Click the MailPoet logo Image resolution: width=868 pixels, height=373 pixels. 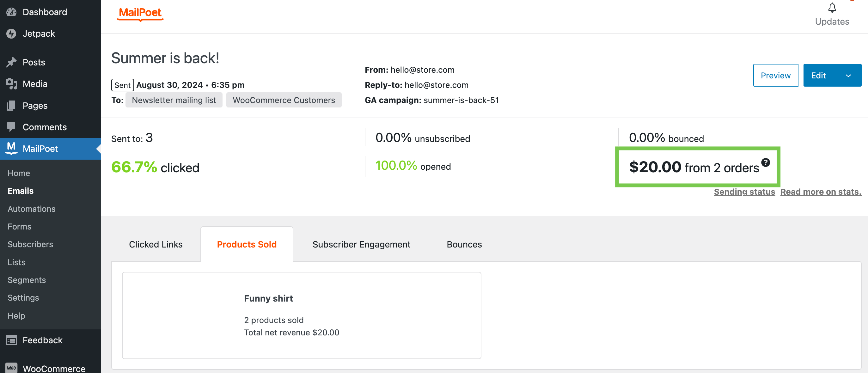pos(140,14)
